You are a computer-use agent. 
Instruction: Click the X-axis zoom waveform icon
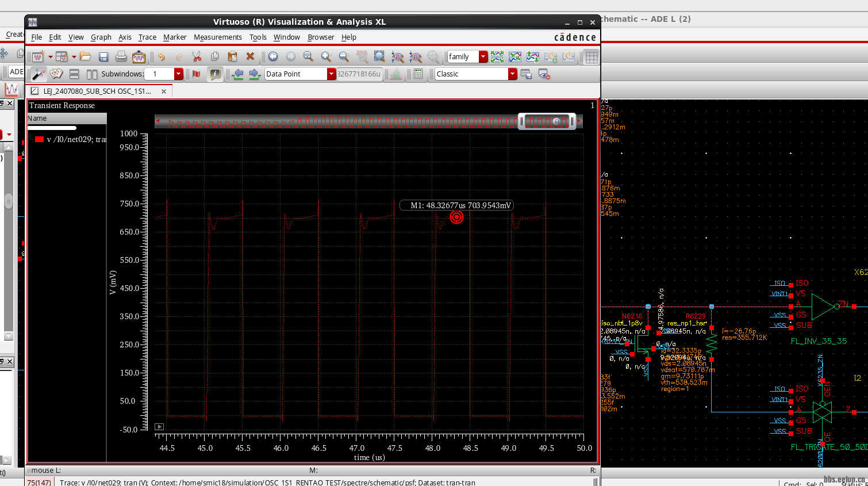click(x=397, y=56)
